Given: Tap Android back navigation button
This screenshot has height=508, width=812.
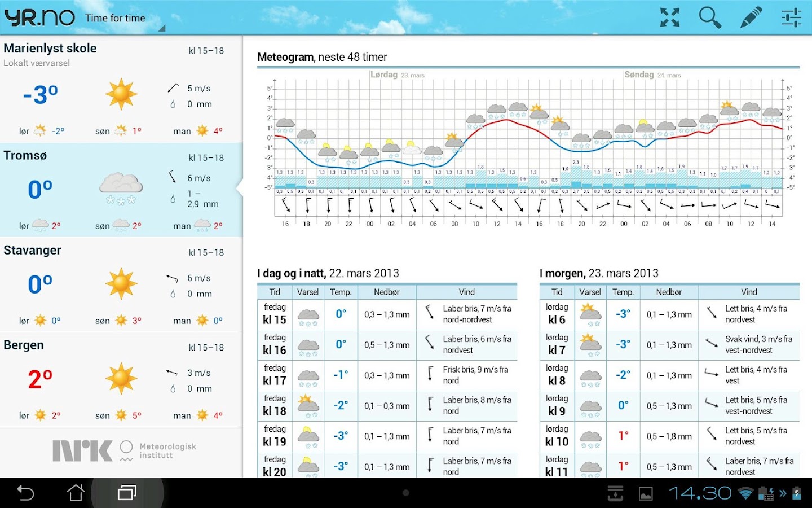Looking at the screenshot, I should tap(26, 493).
